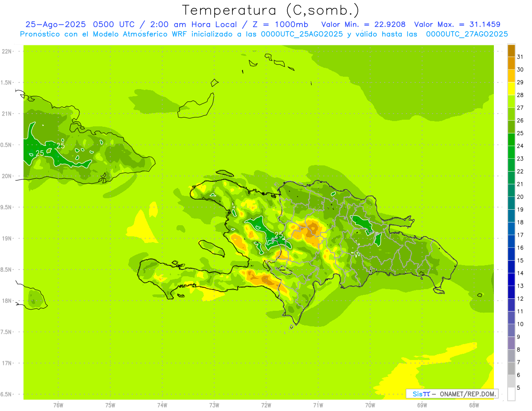Click the 73W longitude axis label

tap(214, 405)
